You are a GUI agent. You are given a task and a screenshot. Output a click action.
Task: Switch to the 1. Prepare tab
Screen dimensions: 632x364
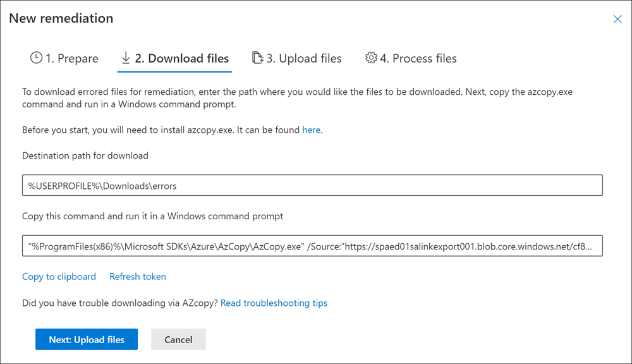70,58
